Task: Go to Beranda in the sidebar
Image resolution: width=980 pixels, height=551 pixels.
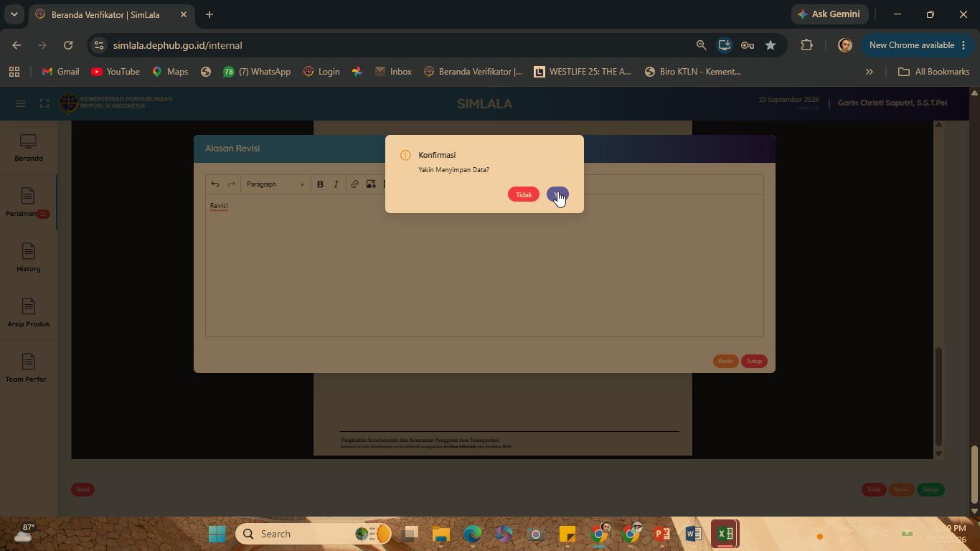Action: (28, 148)
